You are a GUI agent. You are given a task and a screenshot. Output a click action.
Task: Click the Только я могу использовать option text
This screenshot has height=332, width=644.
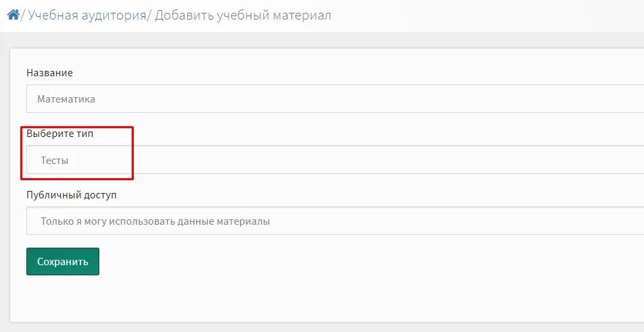pyautogui.click(x=155, y=221)
